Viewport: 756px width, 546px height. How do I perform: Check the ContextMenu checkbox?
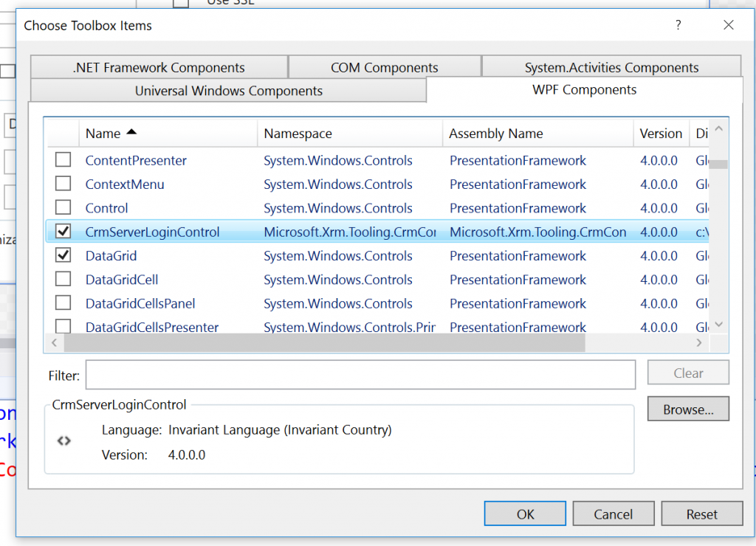coord(63,184)
